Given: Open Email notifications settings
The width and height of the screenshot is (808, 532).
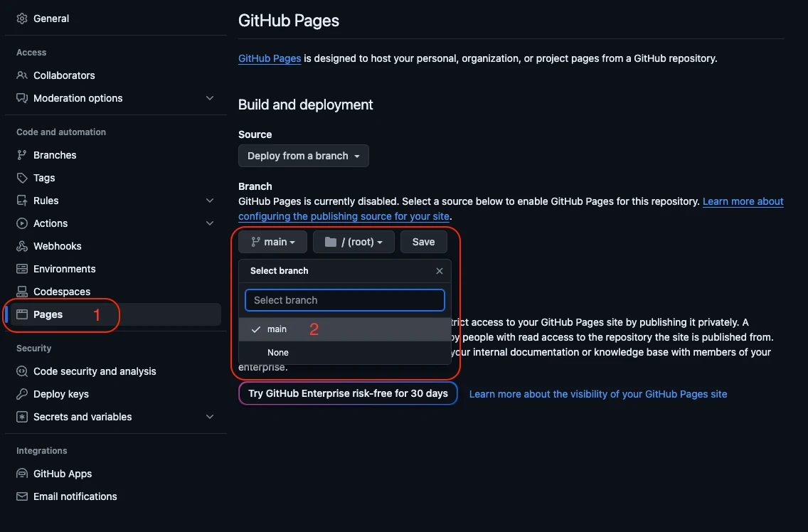Looking at the screenshot, I should tap(75, 496).
